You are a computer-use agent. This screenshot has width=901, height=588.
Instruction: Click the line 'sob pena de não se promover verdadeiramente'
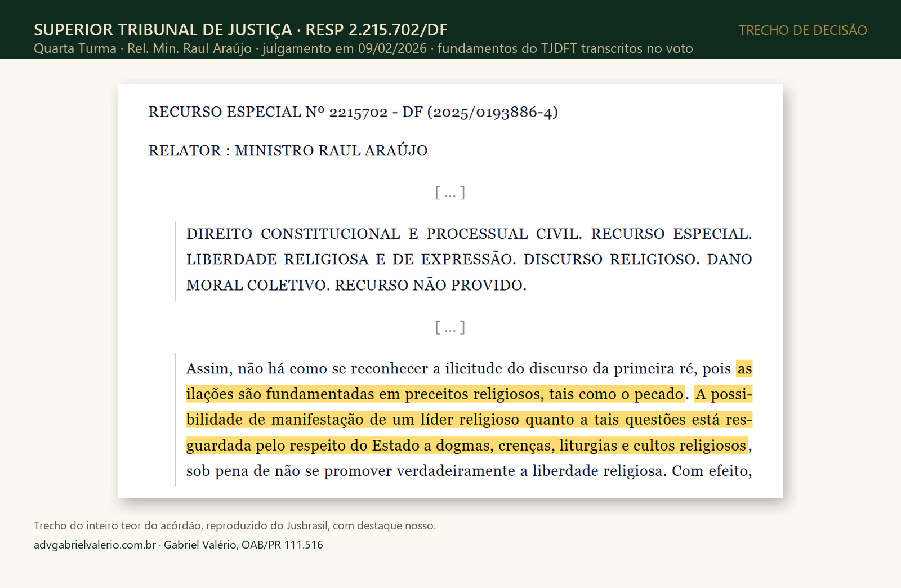coord(469,471)
